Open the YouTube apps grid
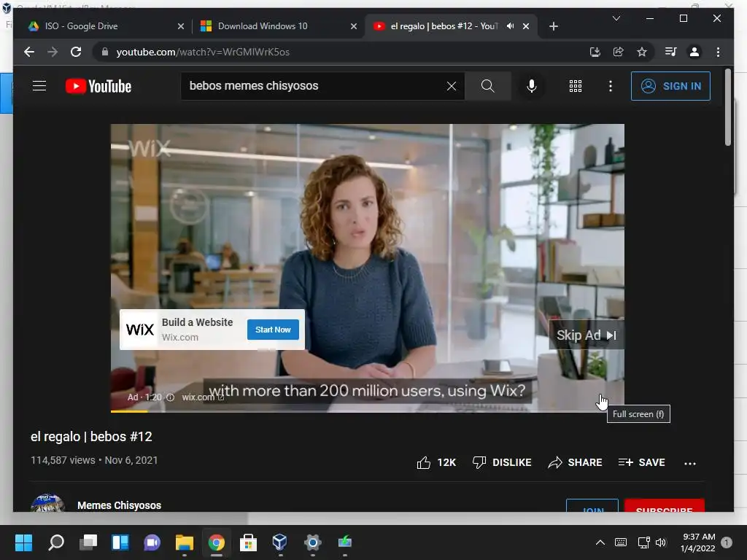The image size is (747, 560). pos(576,86)
